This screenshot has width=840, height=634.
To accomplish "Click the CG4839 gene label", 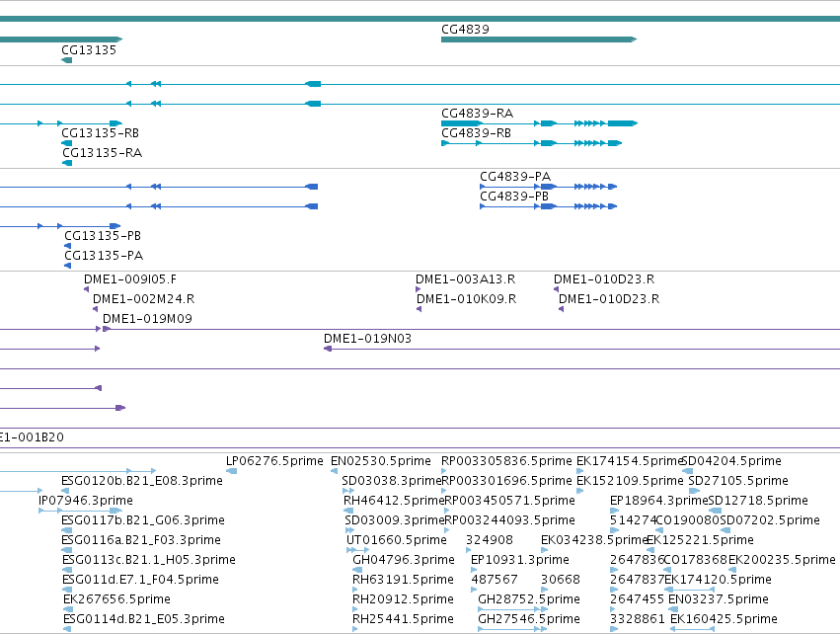I will click(465, 30).
